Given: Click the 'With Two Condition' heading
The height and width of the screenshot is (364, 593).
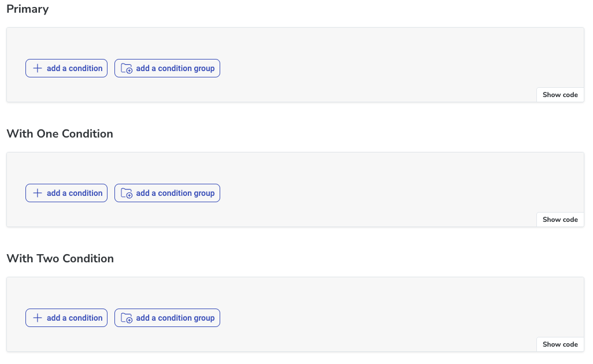Looking at the screenshot, I should pyautogui.click(x=60, y=258).
